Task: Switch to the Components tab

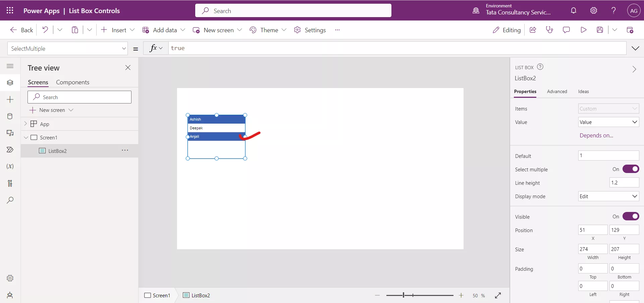Action: pyautogui.click(x=72, y=82)
